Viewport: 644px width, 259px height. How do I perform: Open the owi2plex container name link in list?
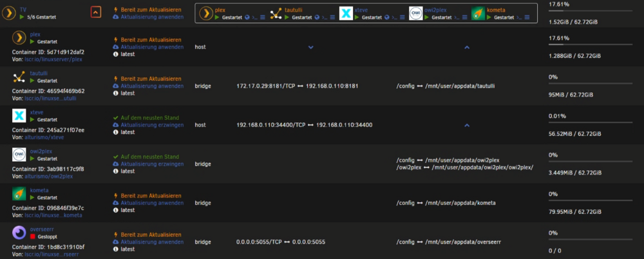coord(41,151)
